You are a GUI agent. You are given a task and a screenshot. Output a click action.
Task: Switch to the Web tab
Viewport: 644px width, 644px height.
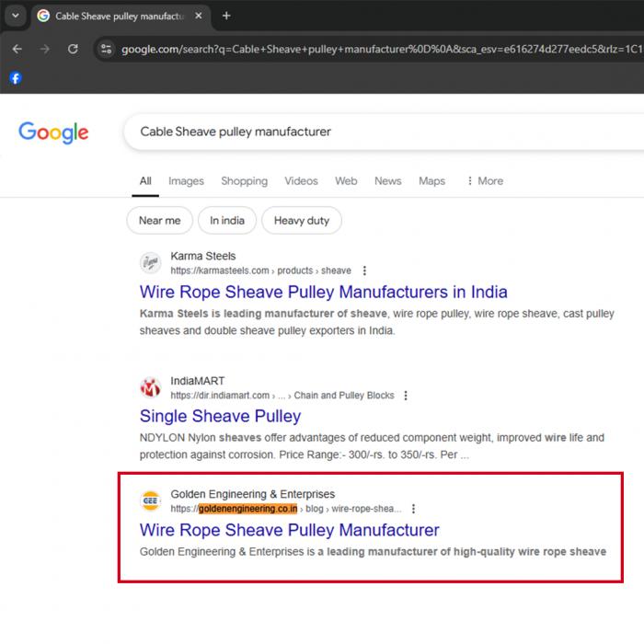coord(346,181)
